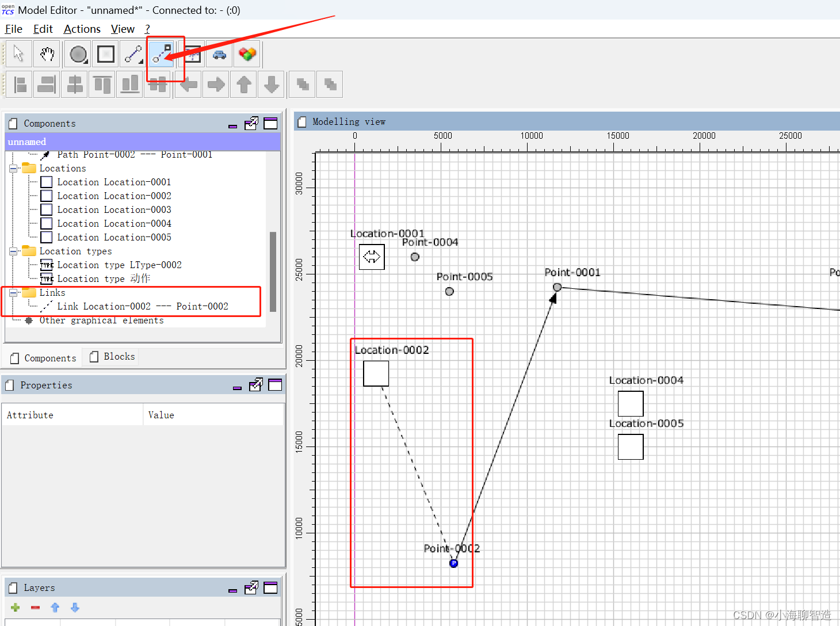
Task: Maximize the Components panel
Action: click(x=270, y=123)
